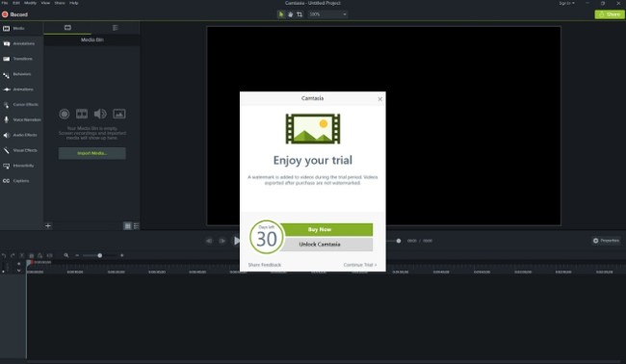Viewport: 626px width, 364px height.
Task: Select the hand Pan tool
Action: tap(290, 14)
